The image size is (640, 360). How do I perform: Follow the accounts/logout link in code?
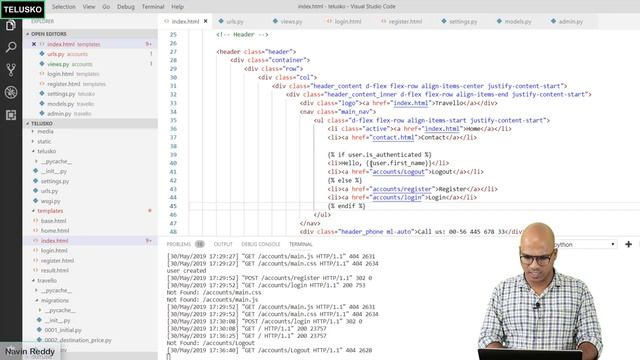point(399,172)
